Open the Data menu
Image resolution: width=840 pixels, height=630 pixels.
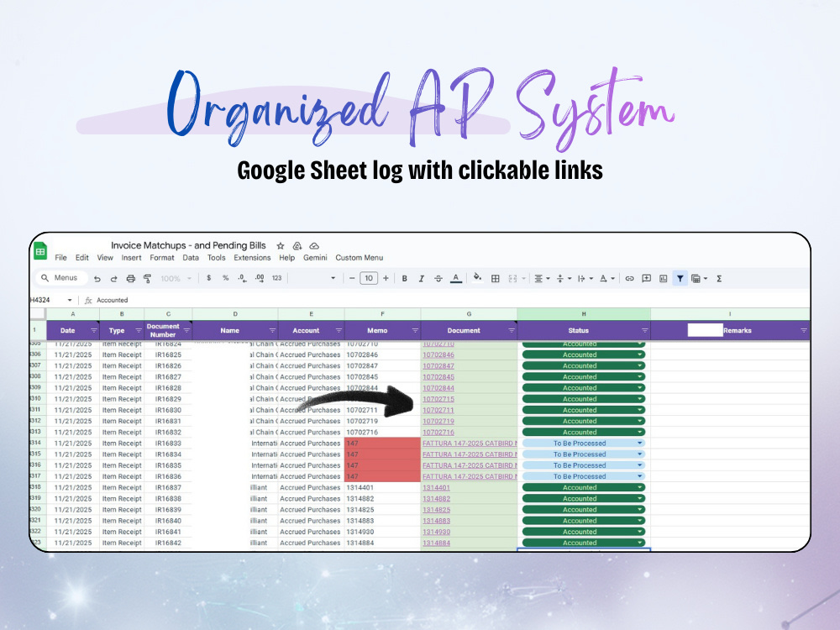click(191, 258)
